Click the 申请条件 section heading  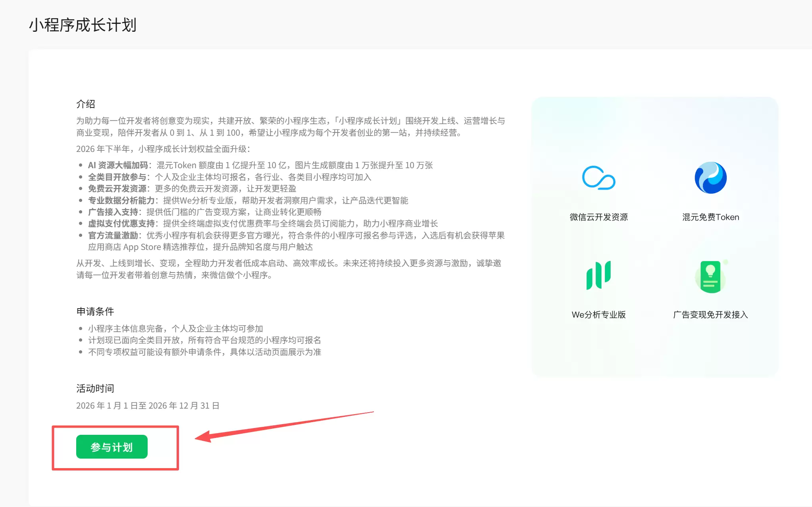95,311
